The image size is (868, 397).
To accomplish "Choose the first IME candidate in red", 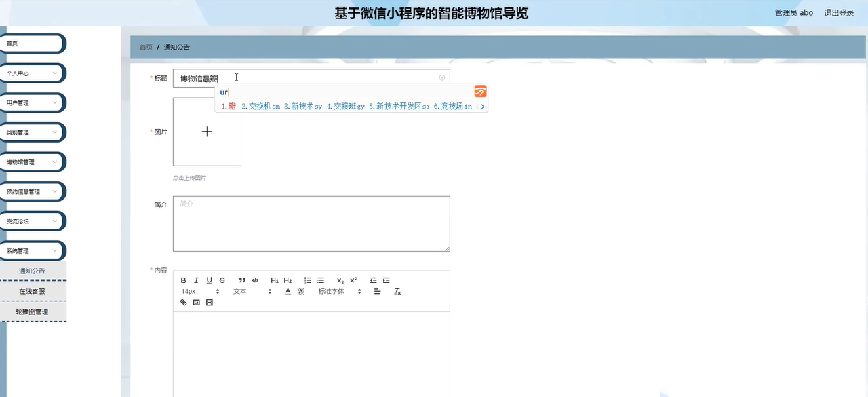I will click(229, 107).
